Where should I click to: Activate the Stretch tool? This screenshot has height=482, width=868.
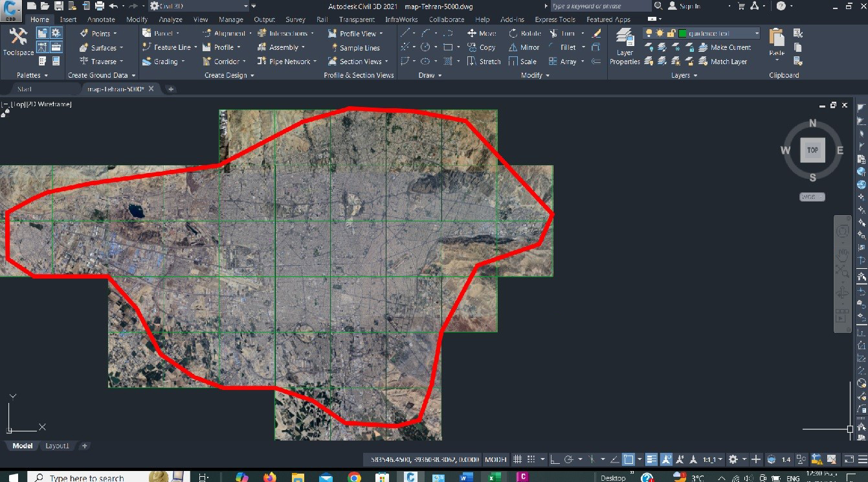click(484, 62)
